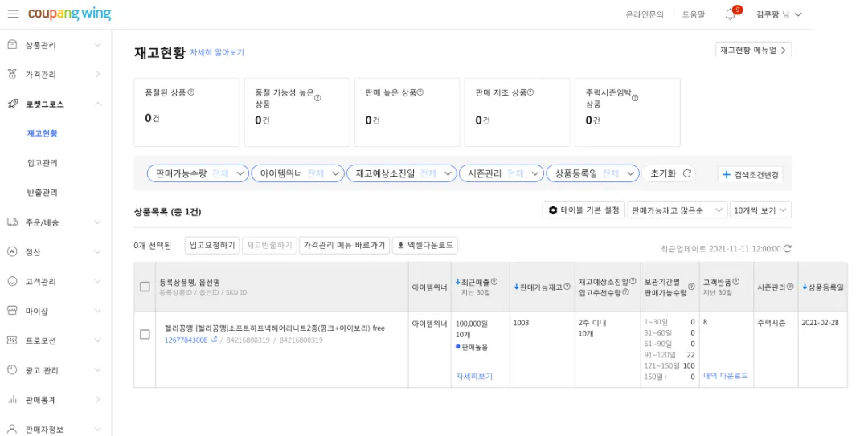Select 입고관리 in the sidebar
This screenshot has height=436, width=868.
click(43, 163)
